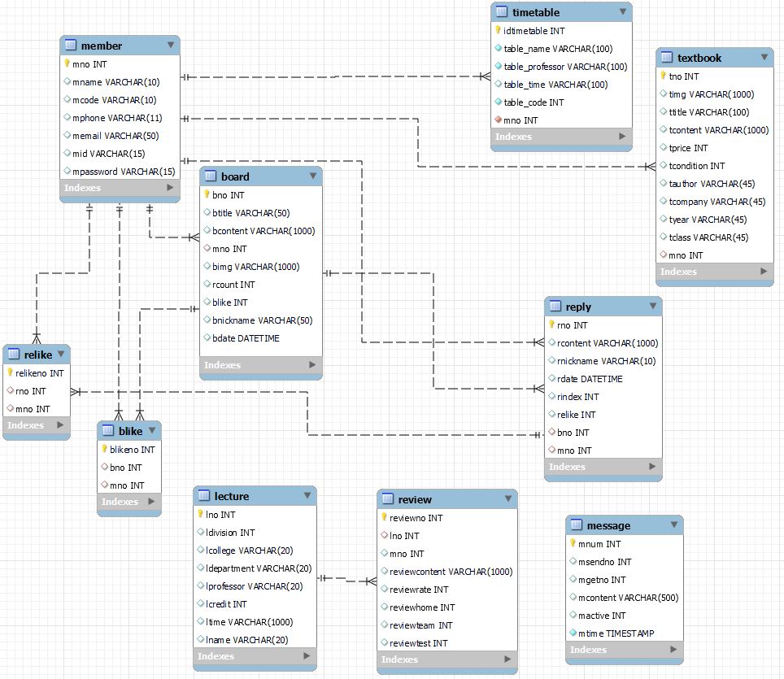Select the bno primary key icon in board

point(207,194)
